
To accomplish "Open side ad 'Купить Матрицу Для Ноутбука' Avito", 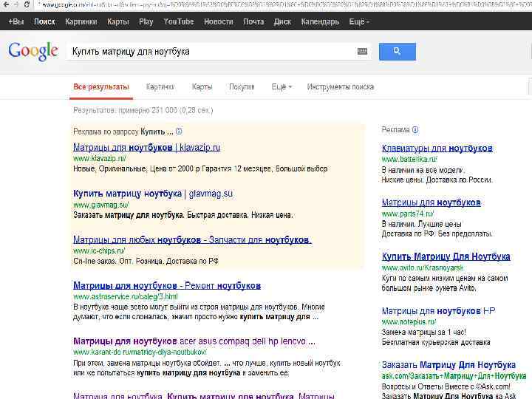I will coord(446,257).
